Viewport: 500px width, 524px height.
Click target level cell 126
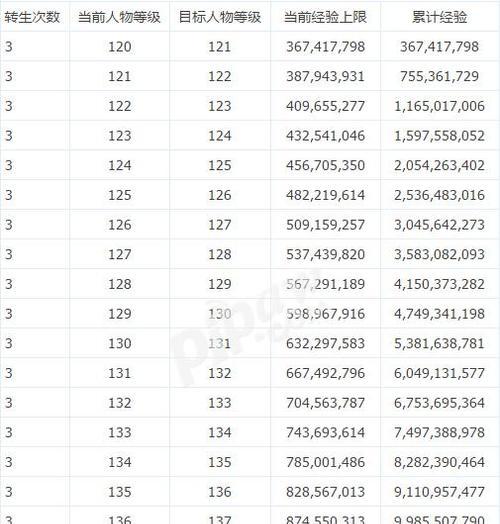tap(220, 195)
